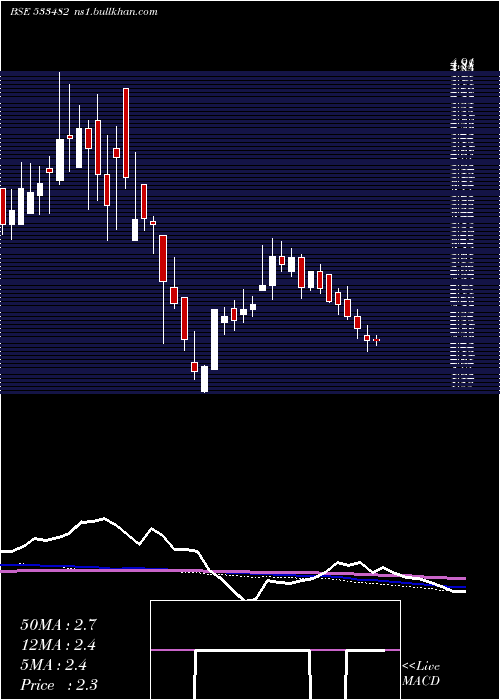
Task: Click the '12MA : 2.4' label
Action: click(x=58, y=645)
